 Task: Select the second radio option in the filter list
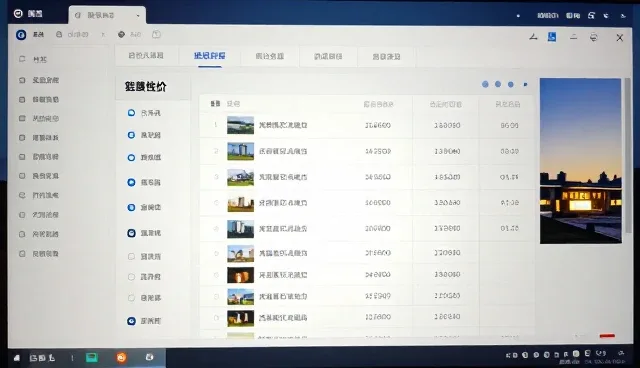coord(131,135)
